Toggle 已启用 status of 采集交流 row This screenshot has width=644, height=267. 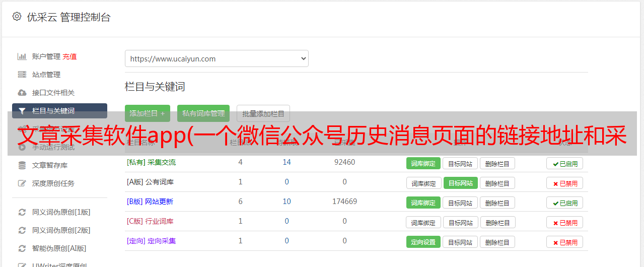click(x=564, y=163)
